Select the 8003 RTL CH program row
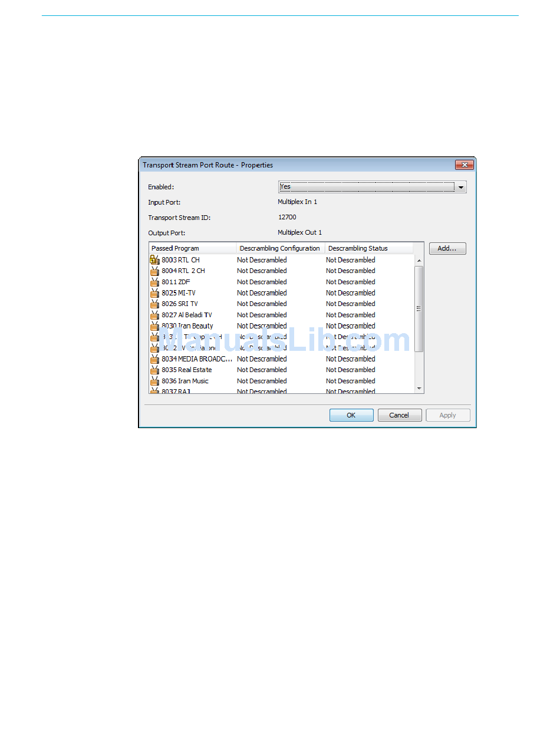Viewport: 560px width, 743px height. point(282,260)
